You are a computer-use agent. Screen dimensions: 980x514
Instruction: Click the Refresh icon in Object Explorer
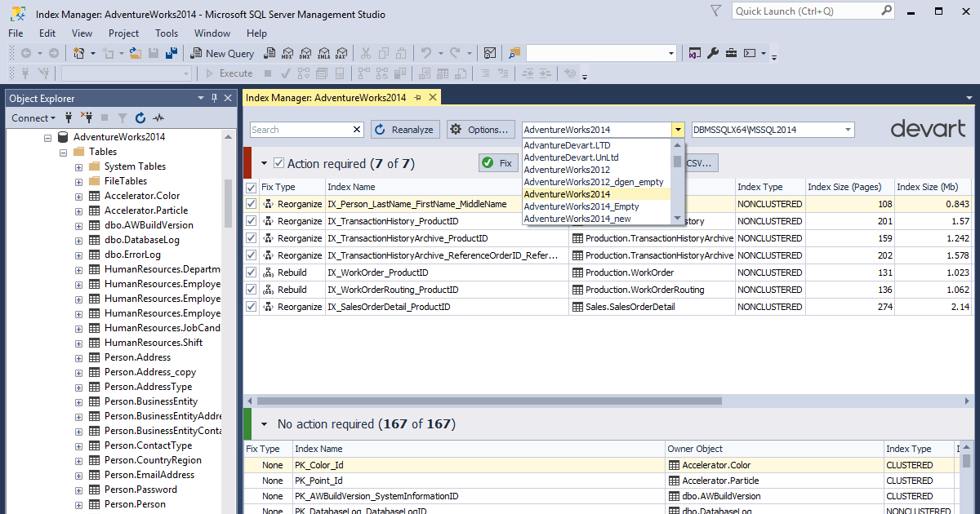139,117
